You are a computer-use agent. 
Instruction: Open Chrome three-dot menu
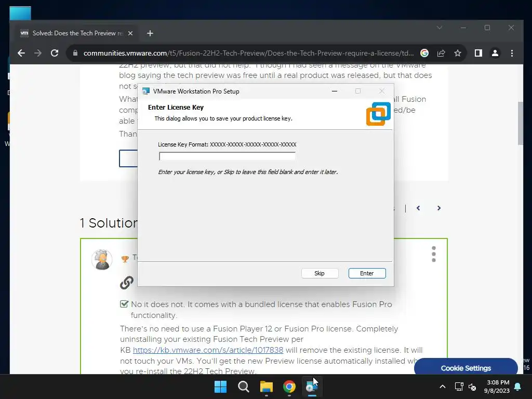tap(512, 53)
